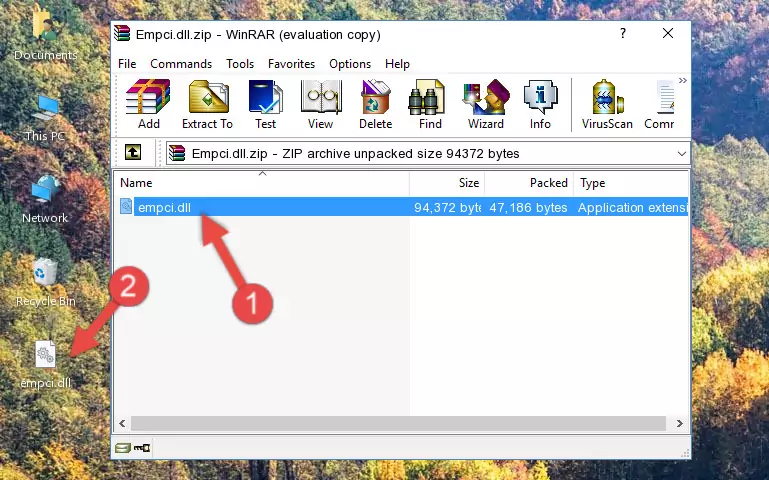Click the empci.dll file icon in list

click(126, 206)
